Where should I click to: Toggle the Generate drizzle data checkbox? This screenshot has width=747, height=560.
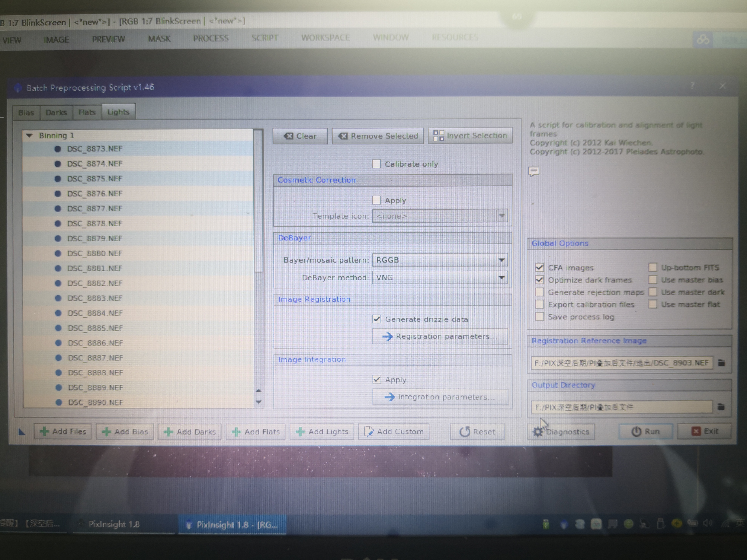point(377,319)
